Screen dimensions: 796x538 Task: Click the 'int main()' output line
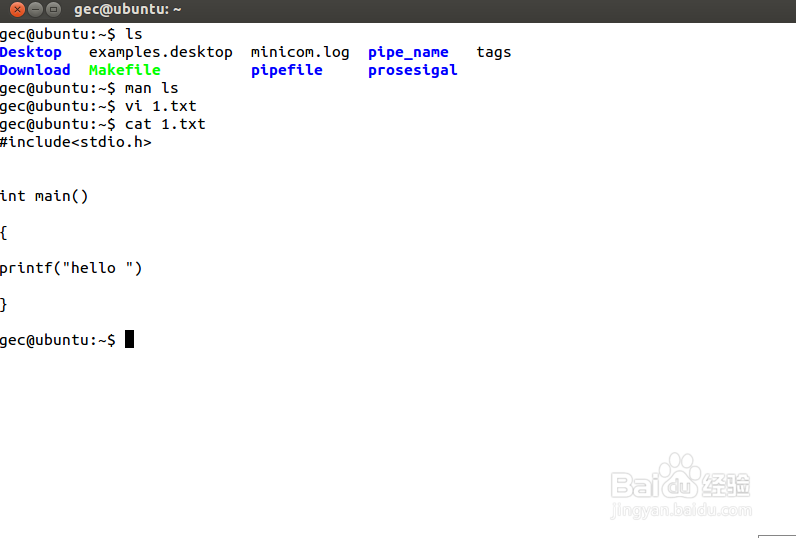click(44, 196)
